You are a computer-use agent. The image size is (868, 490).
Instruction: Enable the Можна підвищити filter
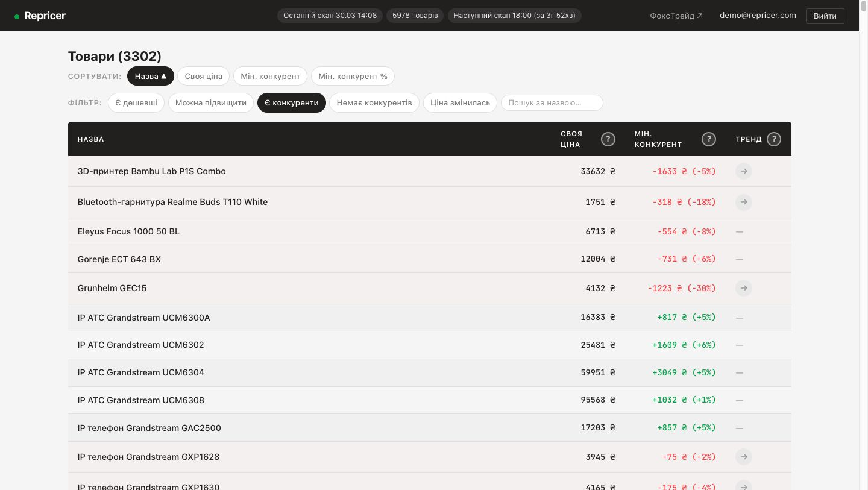pos(211,103)
